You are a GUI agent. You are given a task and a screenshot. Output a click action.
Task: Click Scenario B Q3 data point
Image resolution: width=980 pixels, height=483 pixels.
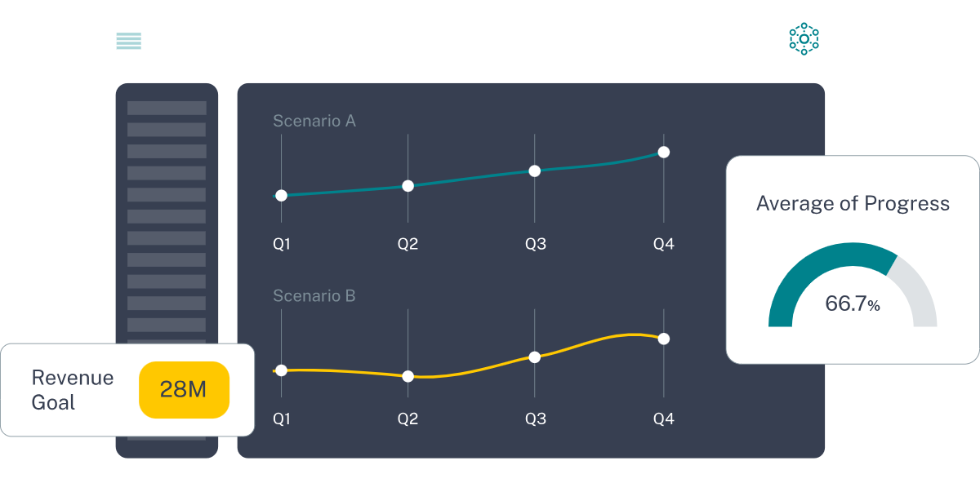click(x=535, y=357)
